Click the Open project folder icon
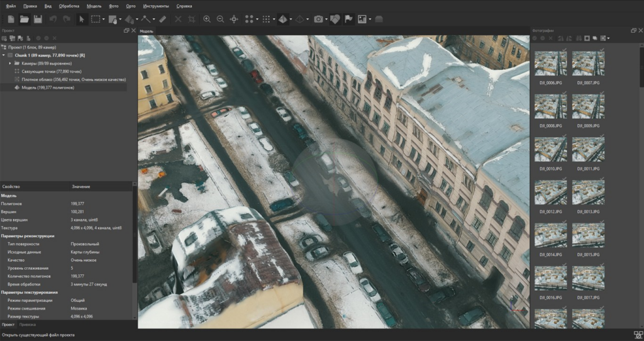644x341 pixels. (24, 19)
